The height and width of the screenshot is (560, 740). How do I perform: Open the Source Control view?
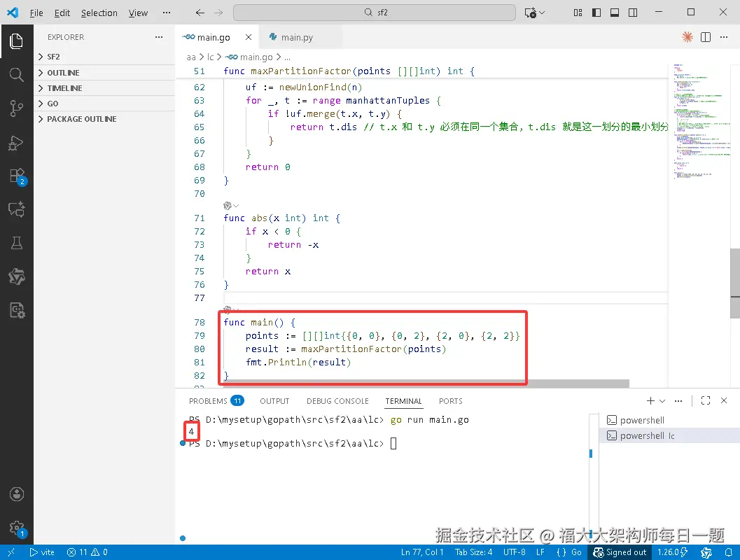tap(17, 108)
